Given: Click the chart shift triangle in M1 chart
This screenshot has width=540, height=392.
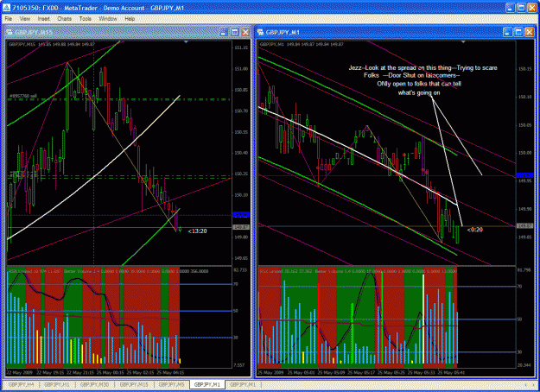Looking at the screenshot, I should (463, 42).
